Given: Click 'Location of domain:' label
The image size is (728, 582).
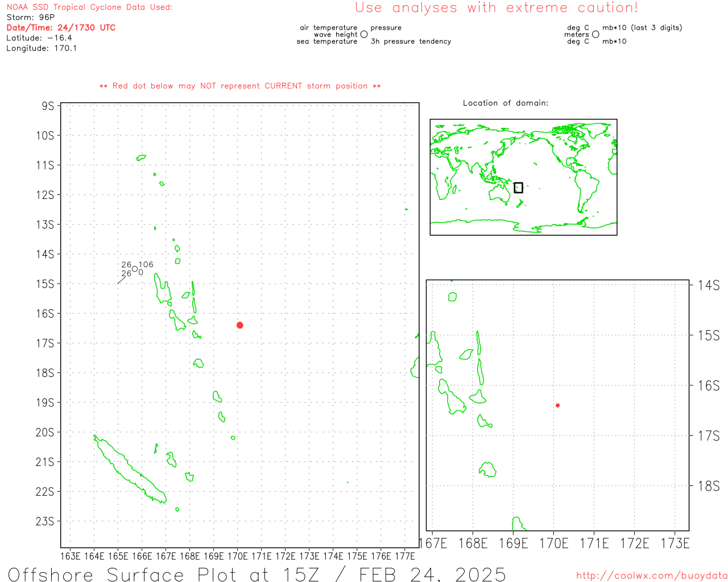Looking at the screenshot, I should pos(506,103).
